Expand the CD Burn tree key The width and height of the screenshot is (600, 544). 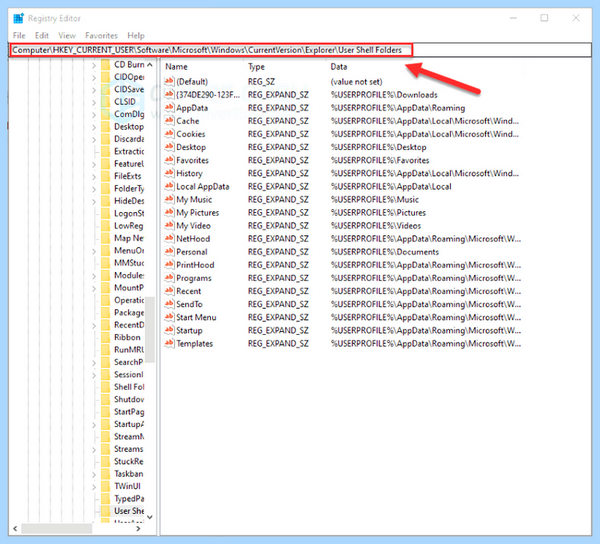click(x=94, y=65)
